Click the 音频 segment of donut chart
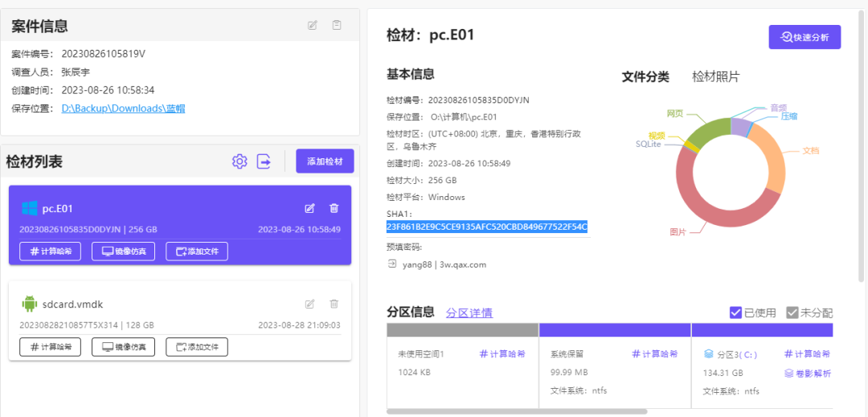868x417 pixels. (739, 127)
